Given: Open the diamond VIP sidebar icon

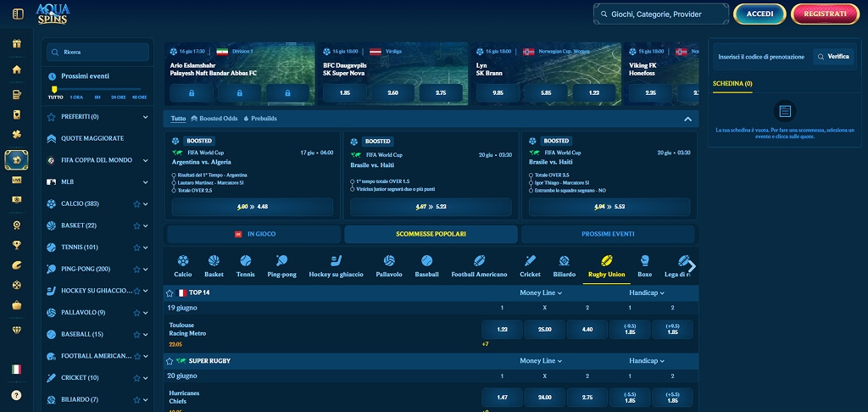Looking at the screenshot, I should pos(17,330).
